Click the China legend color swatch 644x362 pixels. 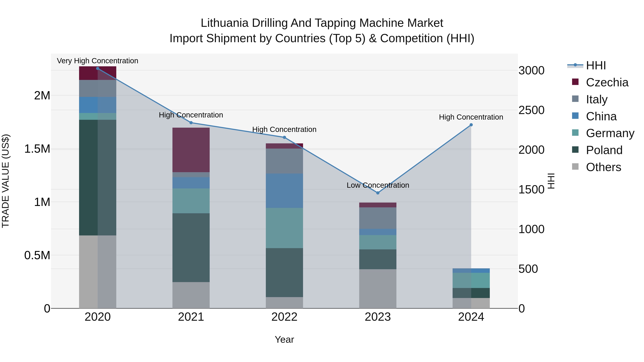point(575,116)
